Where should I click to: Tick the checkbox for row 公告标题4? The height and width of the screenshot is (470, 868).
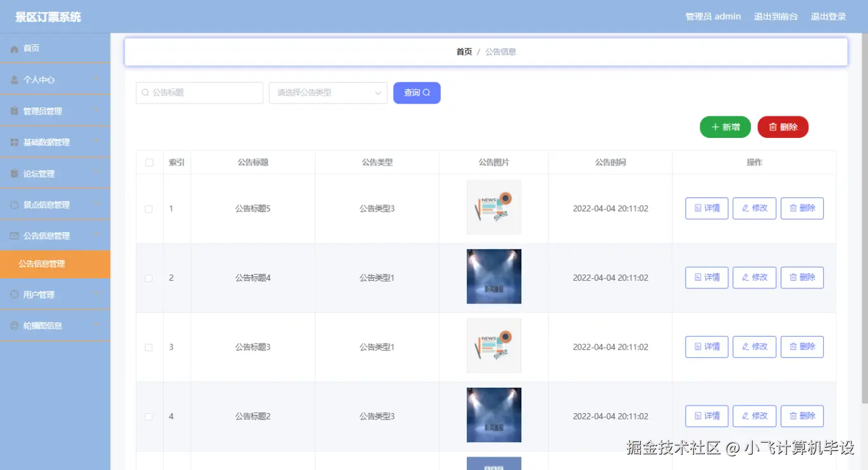point(149,278)
